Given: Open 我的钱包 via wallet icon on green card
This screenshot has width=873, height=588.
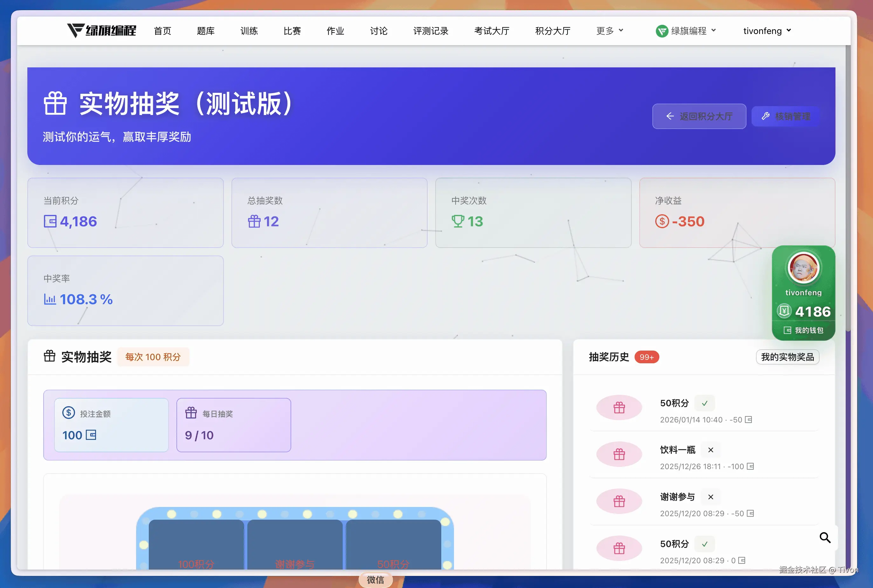Looking at the screenshot, I should tap(787, 330).
